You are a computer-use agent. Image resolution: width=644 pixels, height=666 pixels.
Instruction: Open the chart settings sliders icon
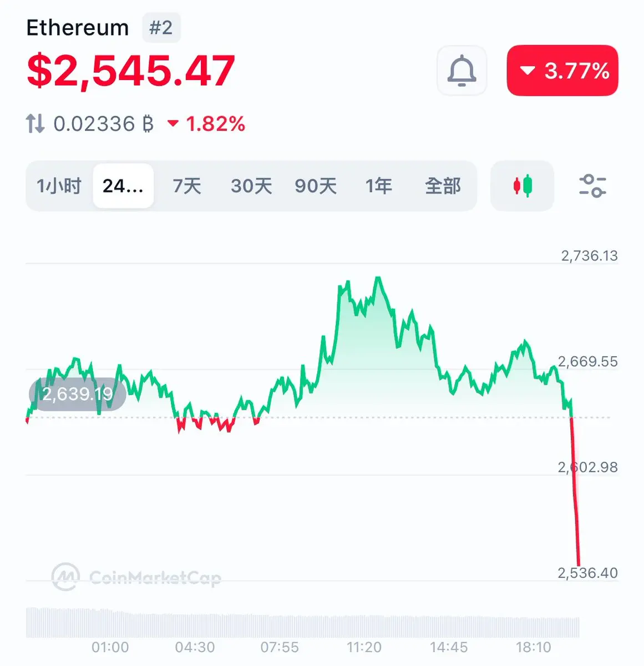[592, 186]
